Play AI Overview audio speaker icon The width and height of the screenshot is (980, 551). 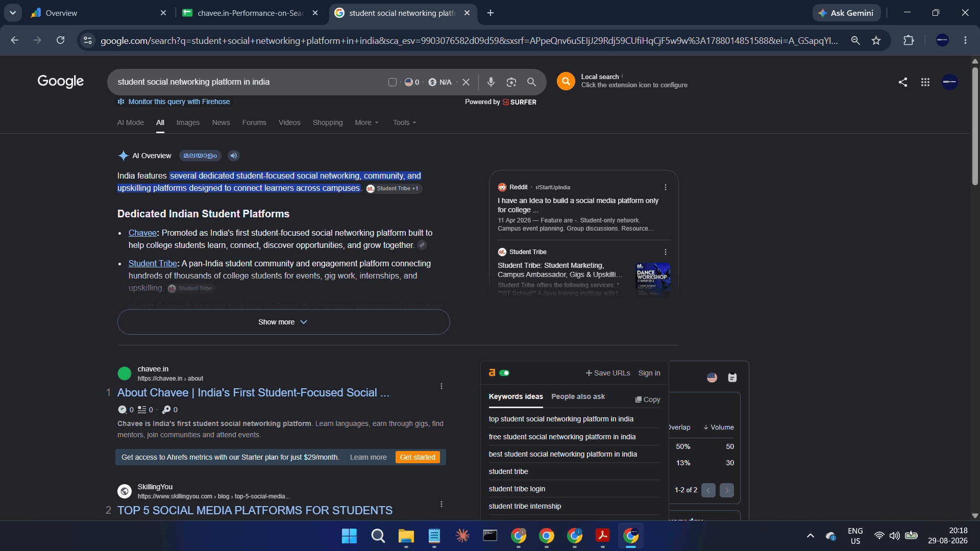(234, 156)
